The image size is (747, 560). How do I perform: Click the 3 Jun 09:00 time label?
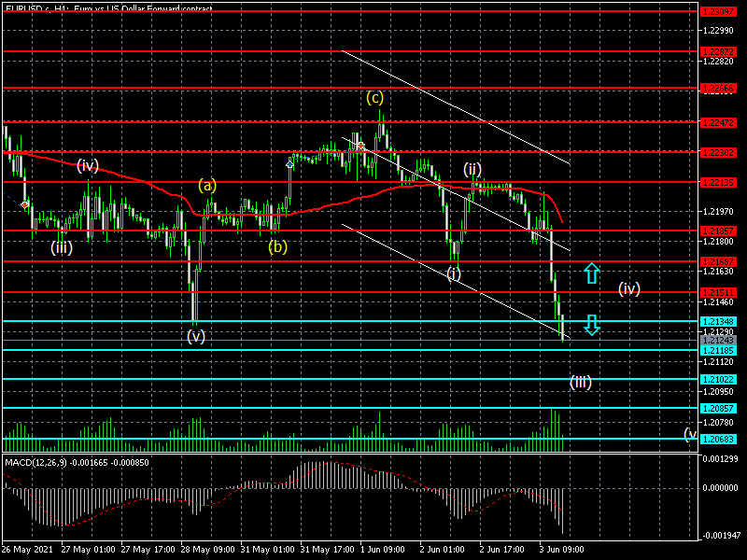[562, 550]
